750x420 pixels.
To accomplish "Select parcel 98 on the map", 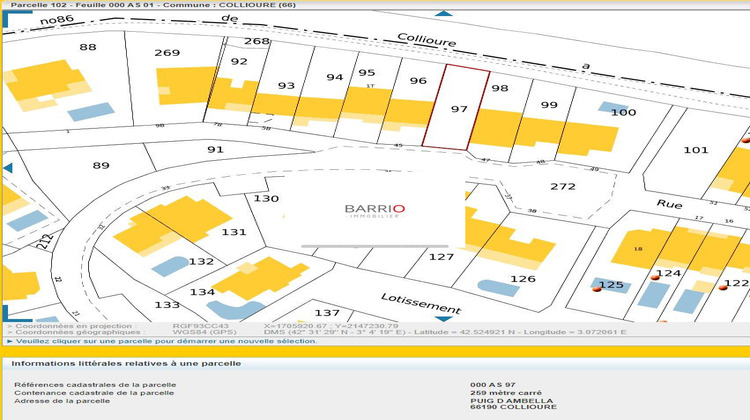I will pos(500,88).
